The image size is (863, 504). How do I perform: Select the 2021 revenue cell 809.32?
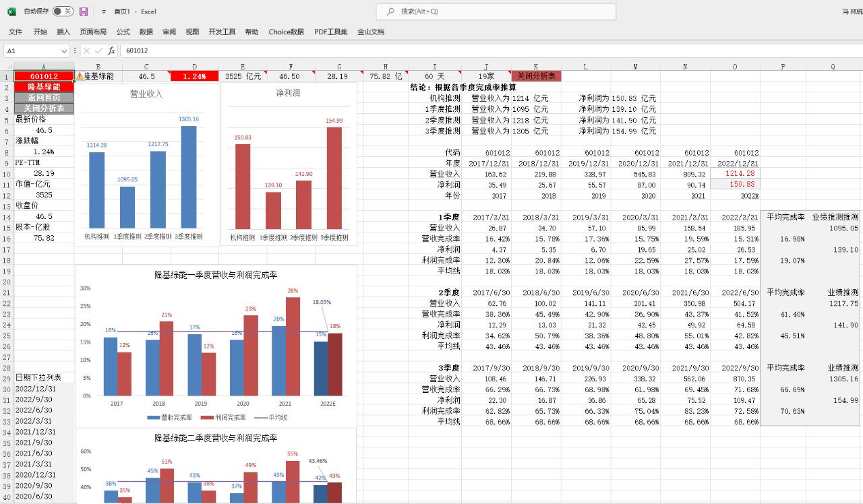685,174
